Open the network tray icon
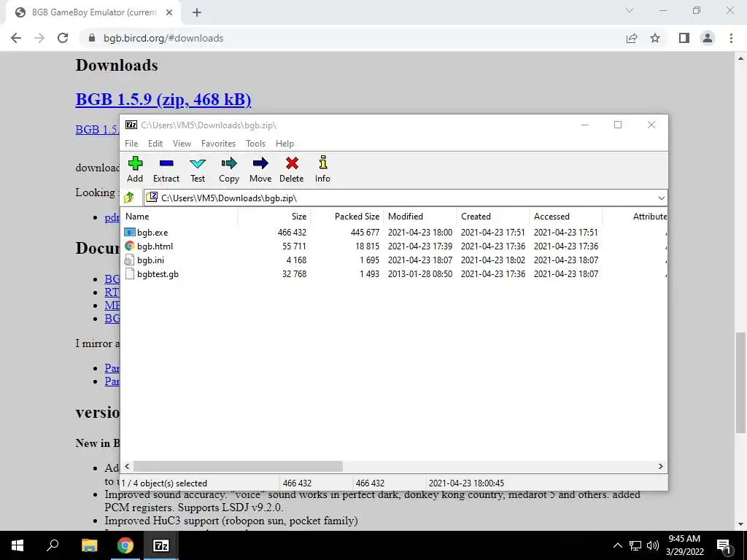 point(635,545)
